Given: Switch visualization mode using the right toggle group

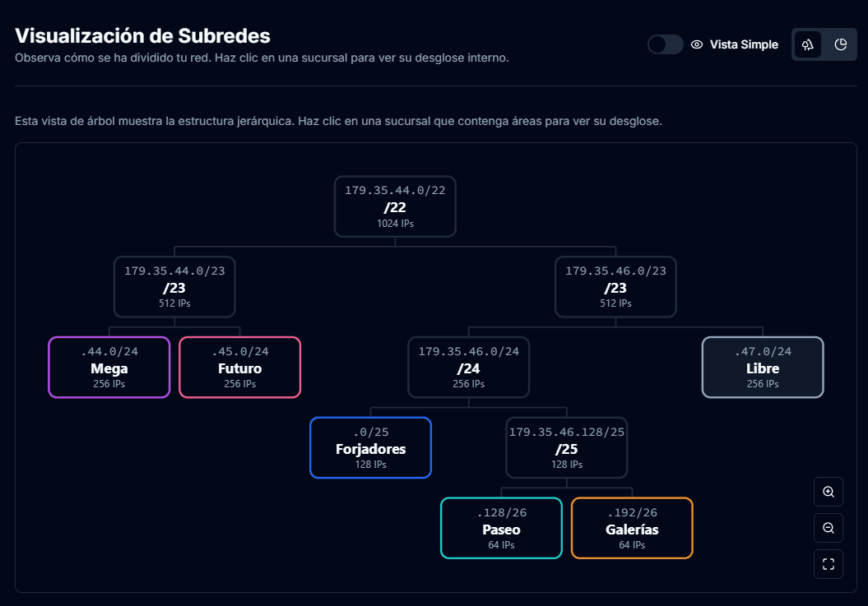Looking at the screenshot, I should pyautogui.click(x=824, y=44).
